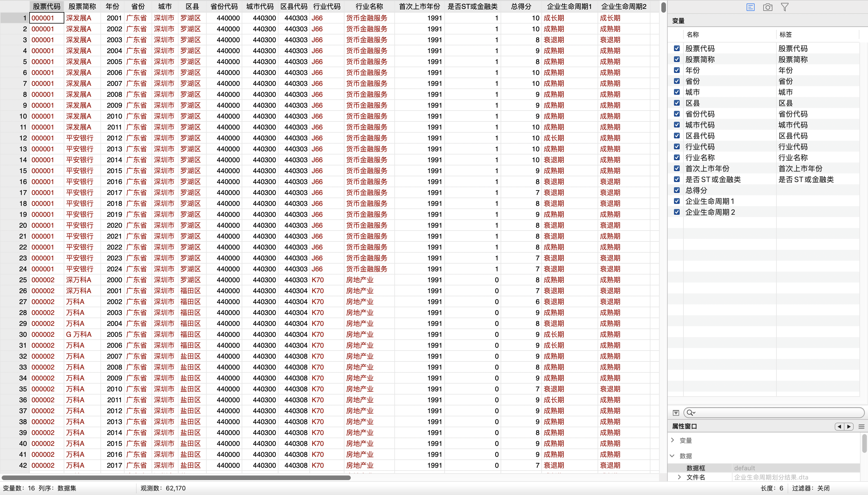868x495 pixels.
Task: Expand the 文件名 property row
Action: point(679,477)
